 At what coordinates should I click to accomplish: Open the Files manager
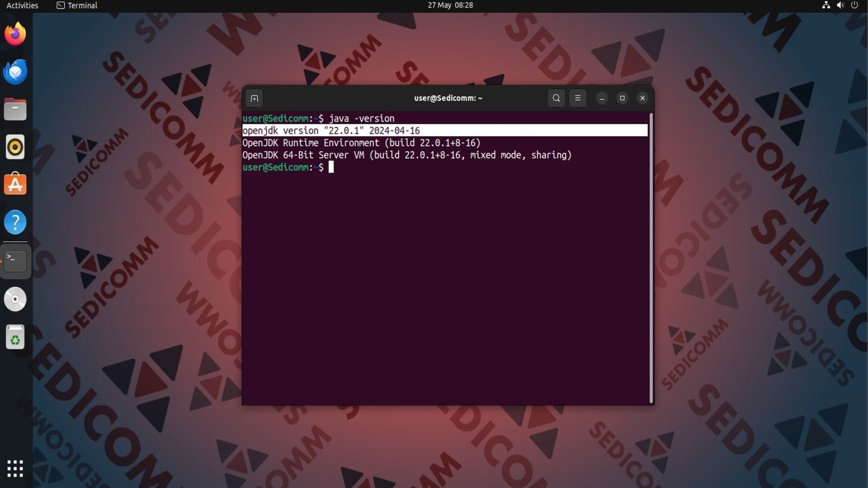point(15,110)
